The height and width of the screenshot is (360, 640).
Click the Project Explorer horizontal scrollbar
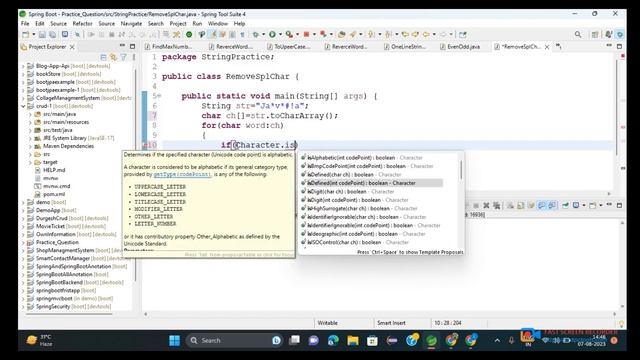(69, 314)
